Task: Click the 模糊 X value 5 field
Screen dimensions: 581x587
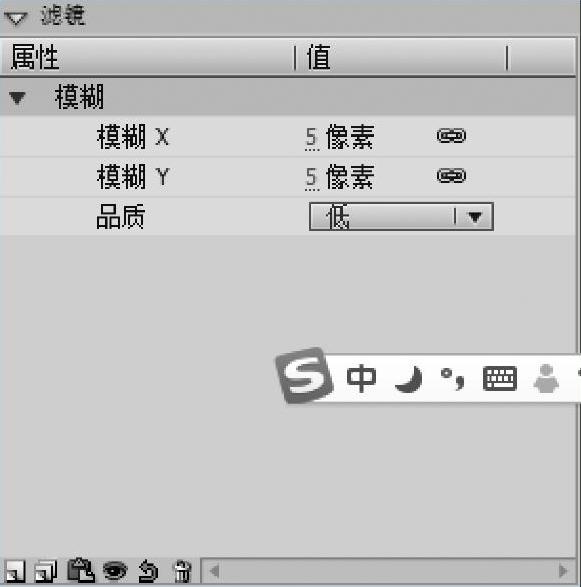Action: coord(311,137)
